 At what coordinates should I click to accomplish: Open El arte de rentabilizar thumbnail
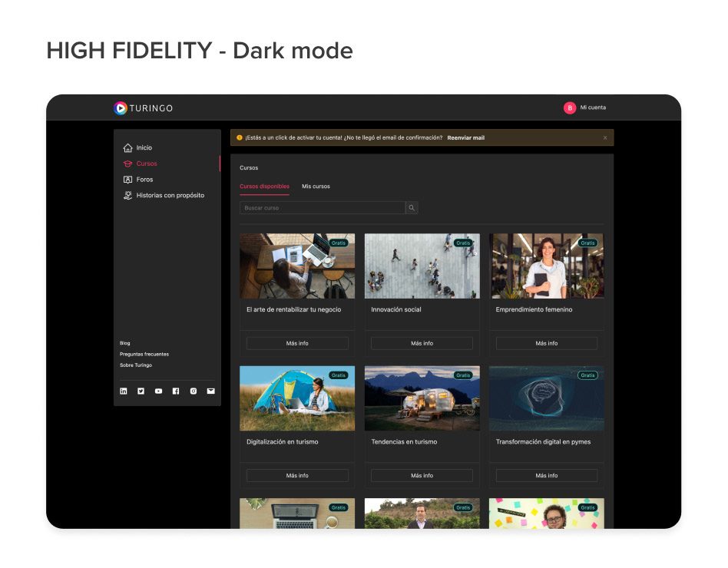click(297, 266)
